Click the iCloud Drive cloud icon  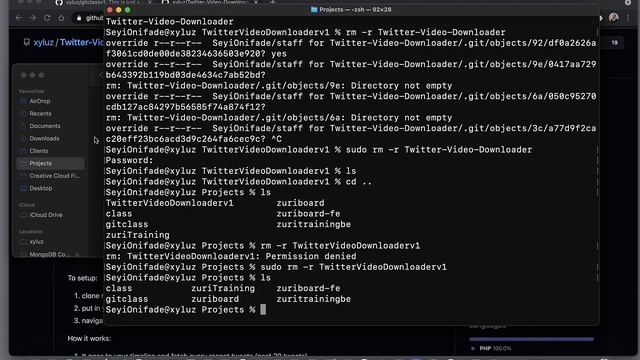tap(23, 215)
